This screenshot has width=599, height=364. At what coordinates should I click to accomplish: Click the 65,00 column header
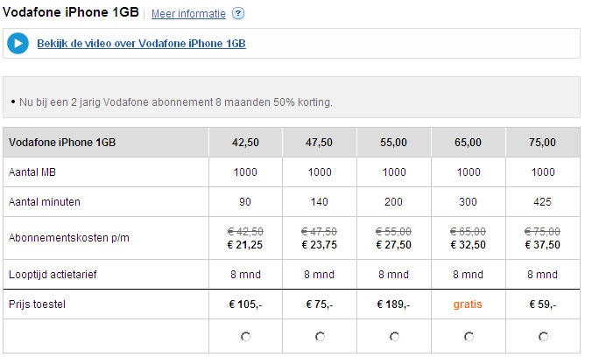point(469,143)
